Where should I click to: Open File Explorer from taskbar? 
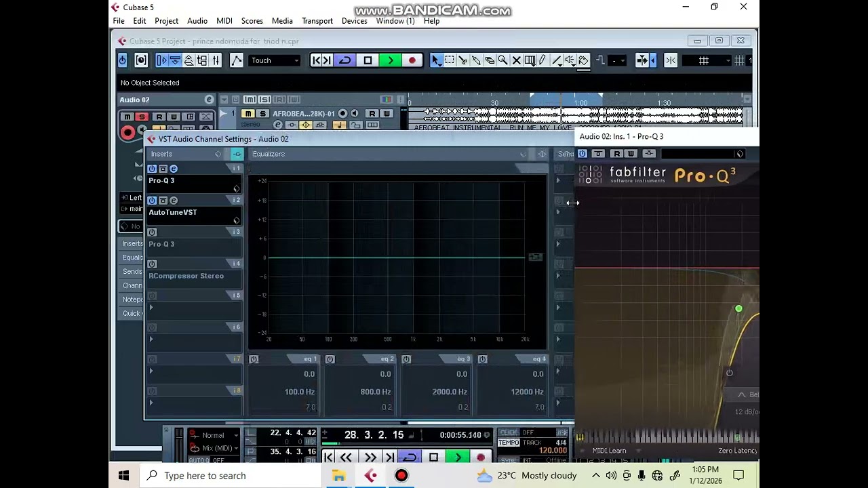(338, 475)
